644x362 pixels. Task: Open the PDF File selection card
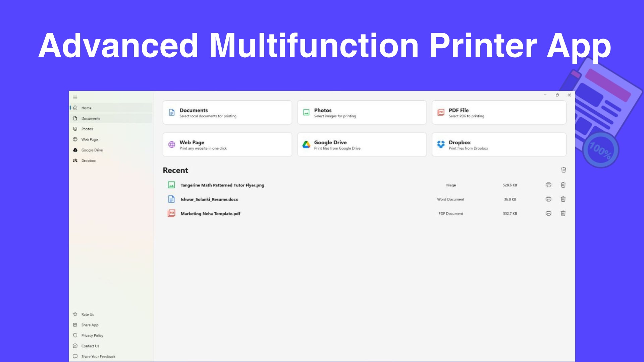[x=499, y=112]
